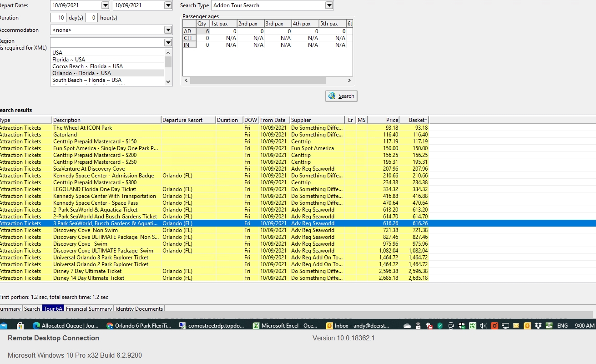
Task: Switch to the Identity Documents tab
Action: pyautogui.click(x=139, y=308)
